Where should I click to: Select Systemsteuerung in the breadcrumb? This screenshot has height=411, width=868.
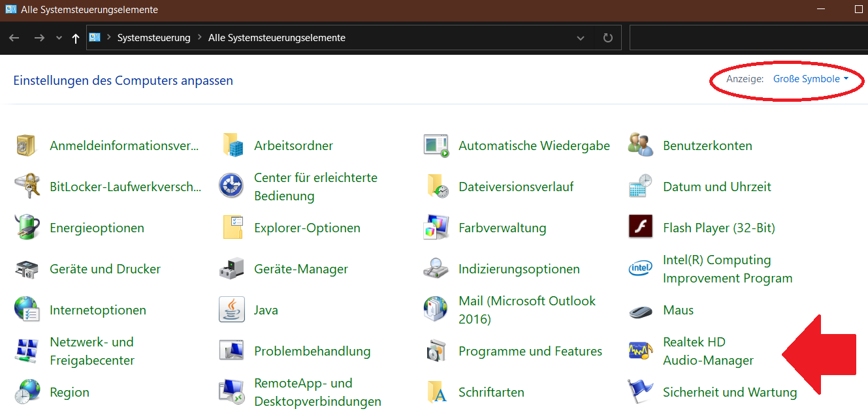tap(154, 37)
